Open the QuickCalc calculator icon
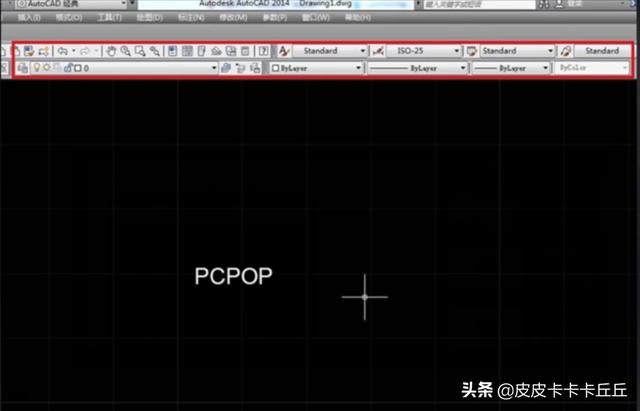Viewport: 640px width, 411px height. 245,51
